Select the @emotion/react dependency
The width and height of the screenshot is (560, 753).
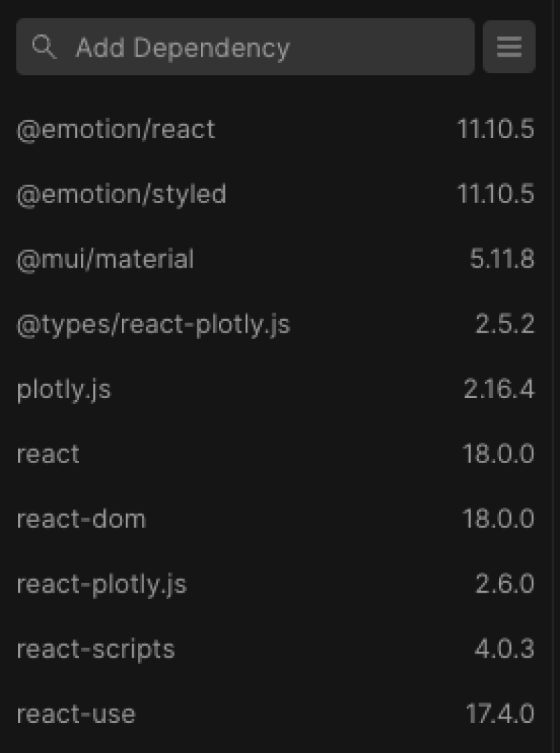coord(115,130)
